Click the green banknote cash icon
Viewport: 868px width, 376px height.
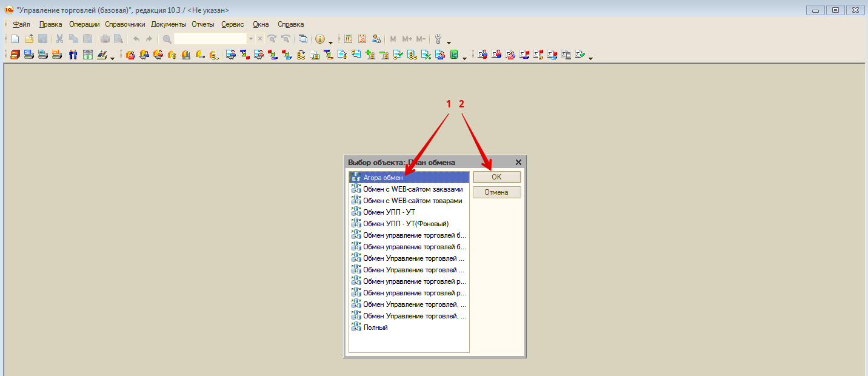(x=88, y=55)
